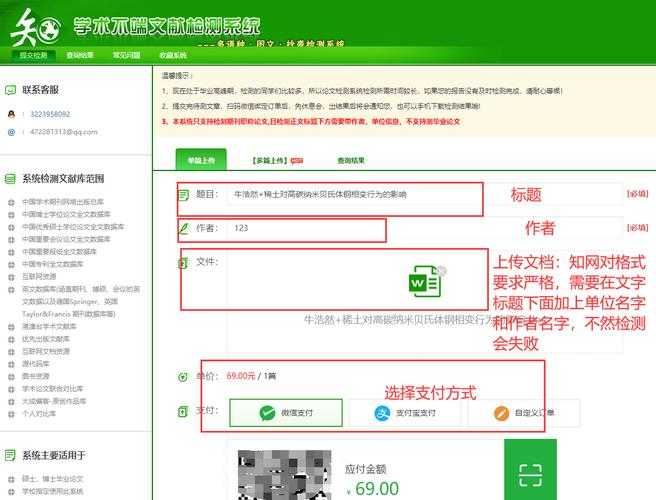Click the 系统检测文献库范围 heading
Screen dimensions: 656x500
point(63,179)
